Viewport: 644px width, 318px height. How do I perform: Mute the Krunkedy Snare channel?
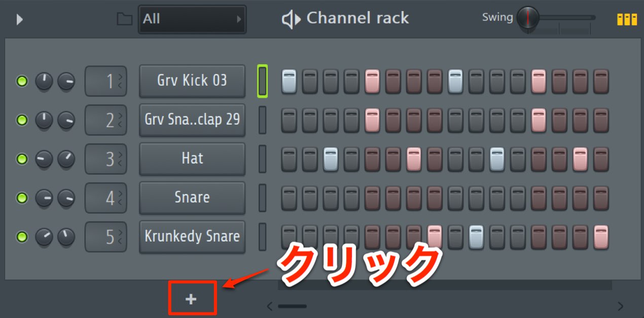click(x=22, y=236)
